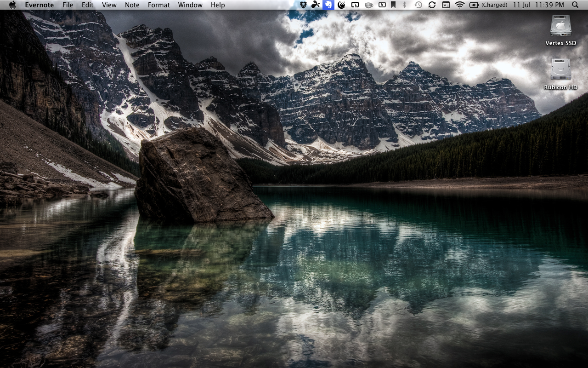
Task: Open the Format menu
Action: pyautogui.click(x=159, y=5)
